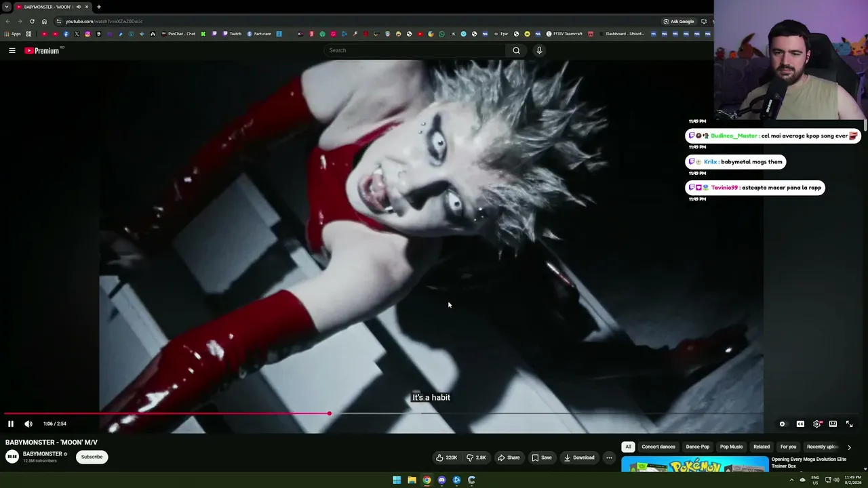Image resolution: width=868 pixels, height=488 pixels.
Task: Click the youtube.com address bar
Action: [353, 21]
